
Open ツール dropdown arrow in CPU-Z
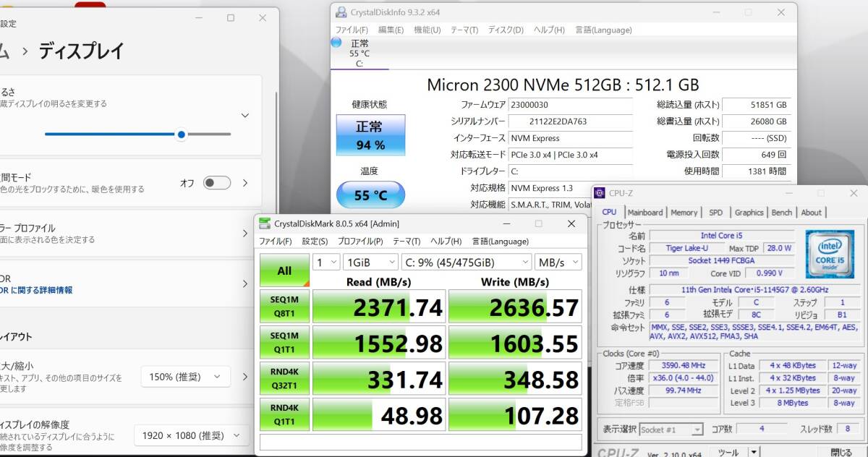(753, 453)
